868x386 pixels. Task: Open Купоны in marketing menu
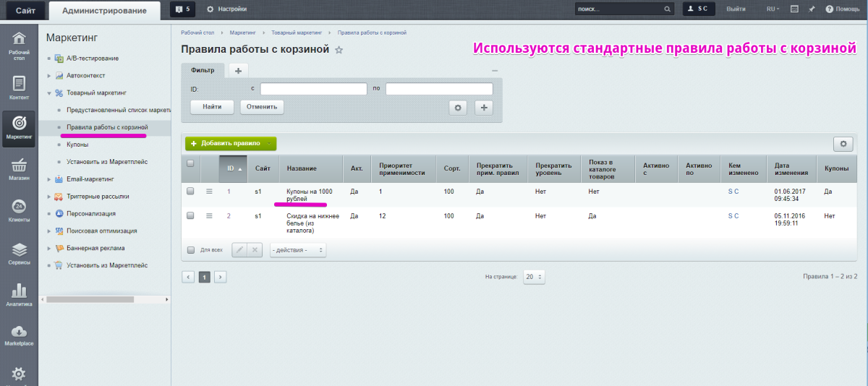point(77,145)
